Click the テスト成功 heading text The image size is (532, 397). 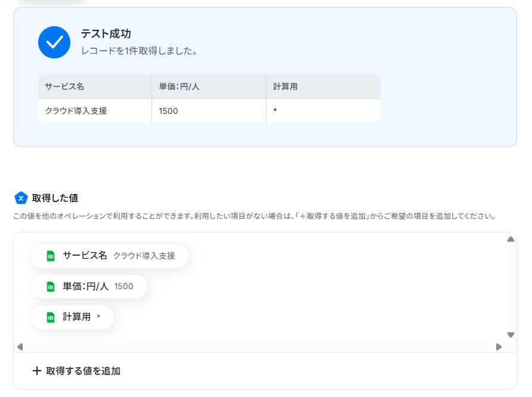click(106, 34)
